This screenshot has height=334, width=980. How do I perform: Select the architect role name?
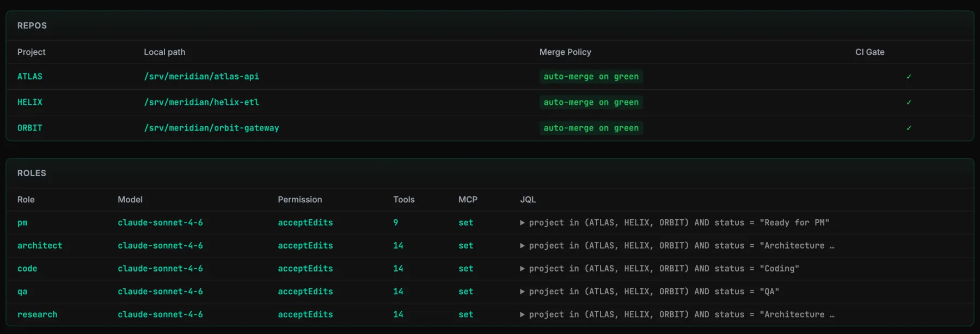40,245
